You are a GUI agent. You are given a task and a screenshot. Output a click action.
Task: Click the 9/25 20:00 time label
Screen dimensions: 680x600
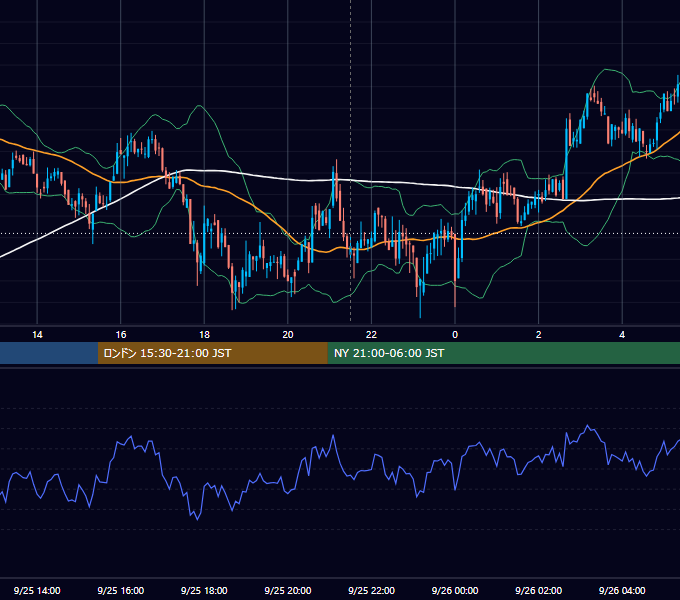288,590
